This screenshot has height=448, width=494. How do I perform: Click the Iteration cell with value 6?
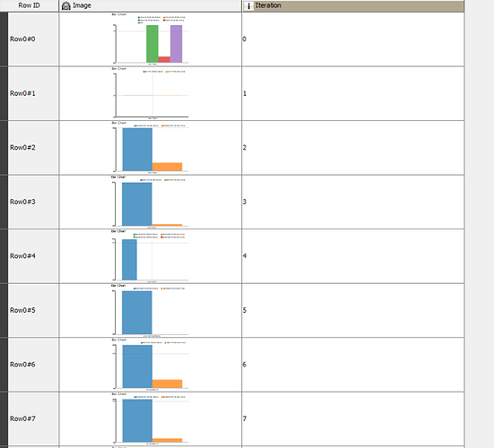[x=353, y=365]
